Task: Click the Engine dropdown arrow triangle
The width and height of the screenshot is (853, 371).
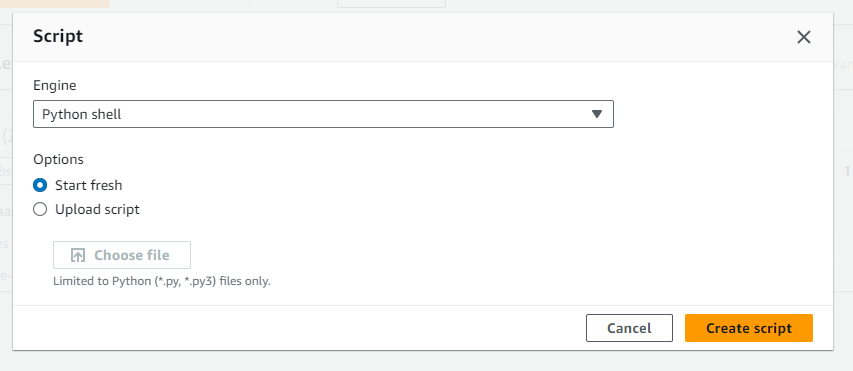Action: [597, 114]
